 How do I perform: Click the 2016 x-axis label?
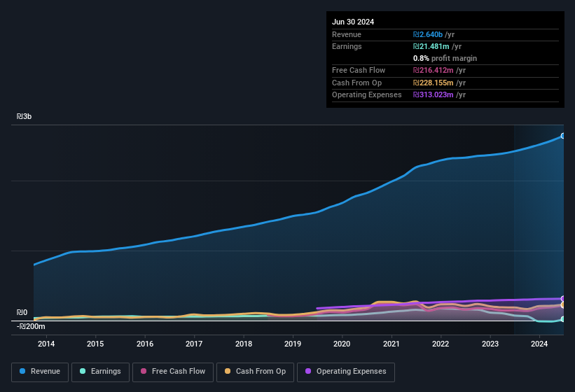145,344
